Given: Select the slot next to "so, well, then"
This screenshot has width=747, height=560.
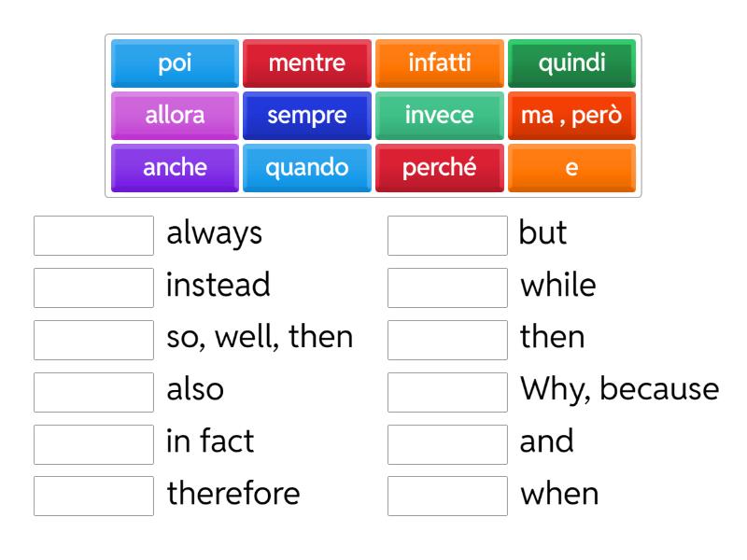Looking at the screenshot, I should tap(92, 338).
